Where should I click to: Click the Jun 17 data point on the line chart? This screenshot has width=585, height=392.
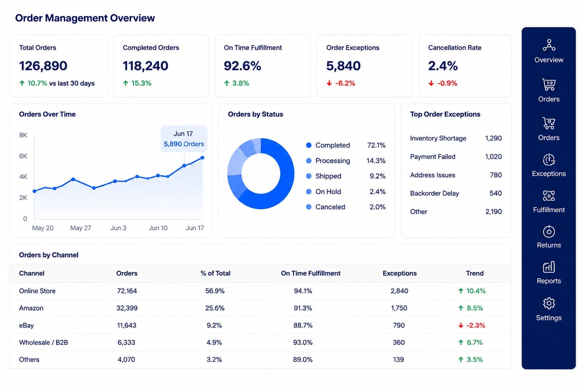(x=202, y=158)
